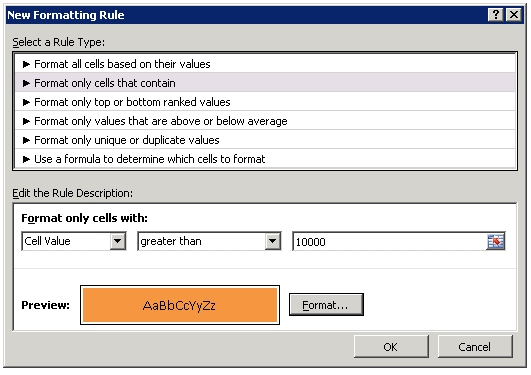Choose 'Format only top or bottom ranked values'
Screen dimensions: 531x375
tap(265, 102)
